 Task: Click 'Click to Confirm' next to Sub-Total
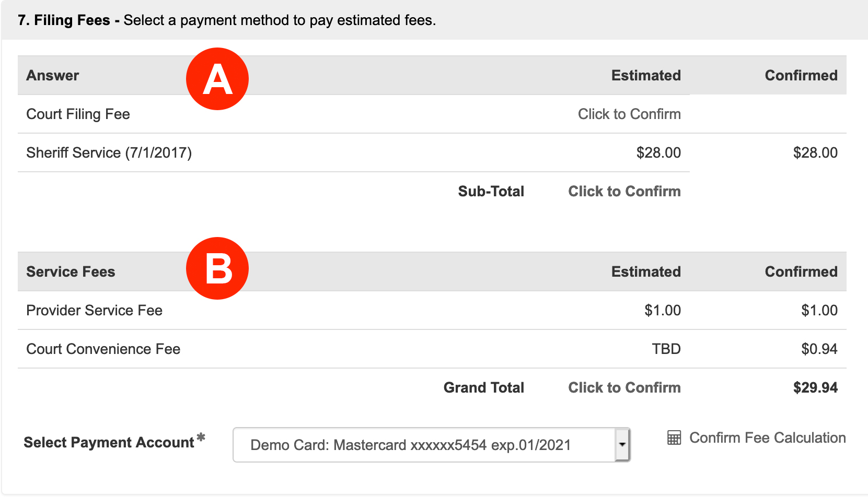pos(623,191)
